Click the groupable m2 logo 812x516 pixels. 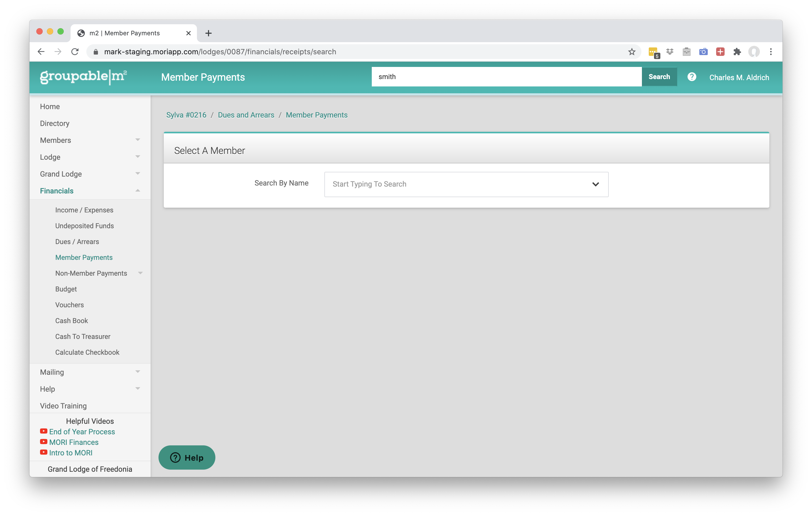click(83, 77)
